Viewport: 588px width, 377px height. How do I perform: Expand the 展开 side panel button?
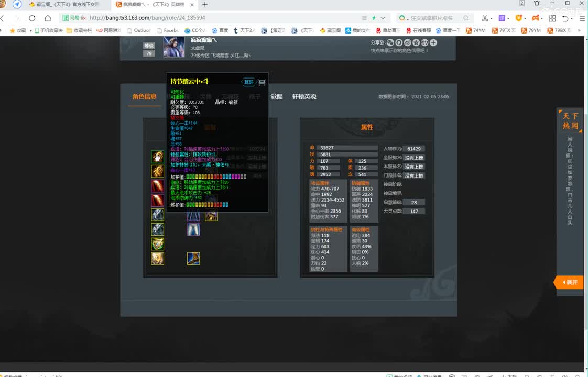[x=569, y=282]
